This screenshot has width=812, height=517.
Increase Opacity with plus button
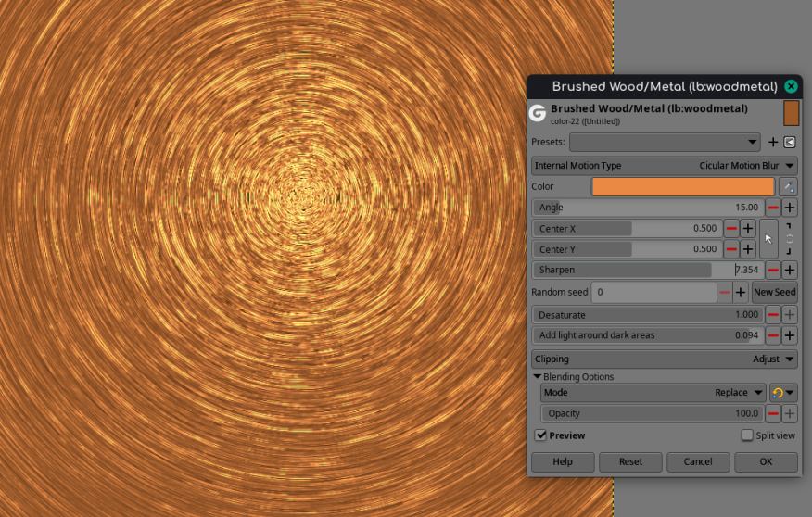coord(789,413)
